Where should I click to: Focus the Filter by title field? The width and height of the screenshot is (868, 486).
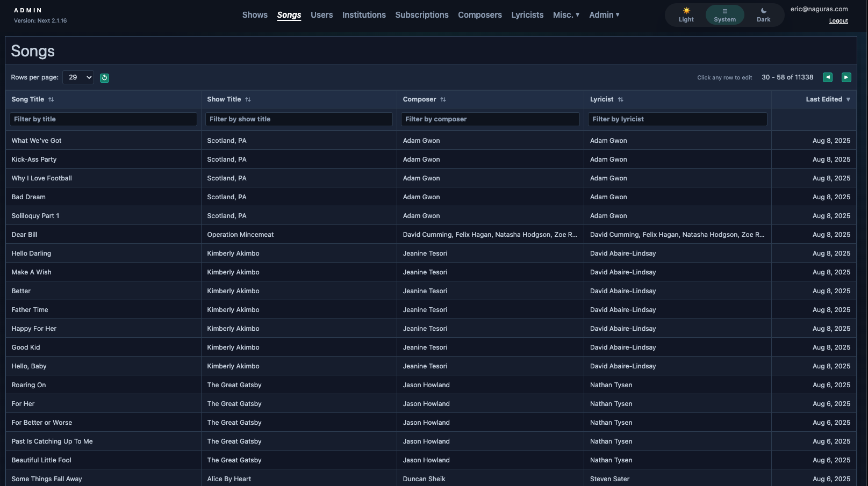[x=103, y=119]
